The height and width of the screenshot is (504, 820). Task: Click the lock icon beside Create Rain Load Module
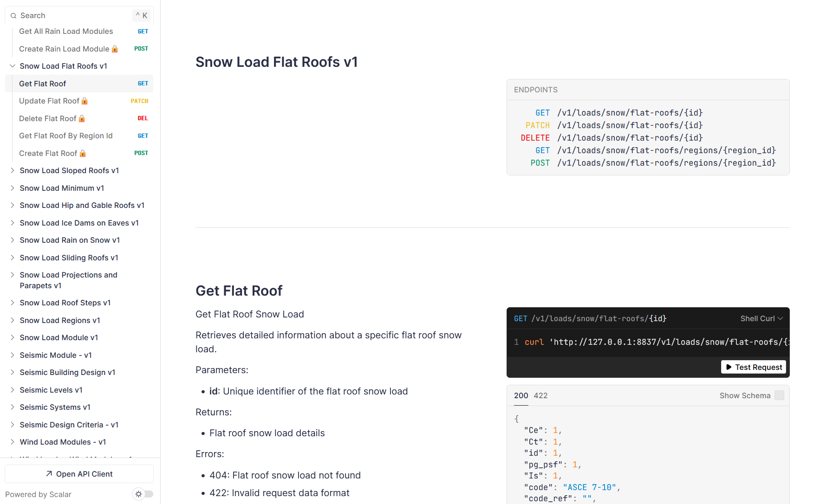coord(114,49)
